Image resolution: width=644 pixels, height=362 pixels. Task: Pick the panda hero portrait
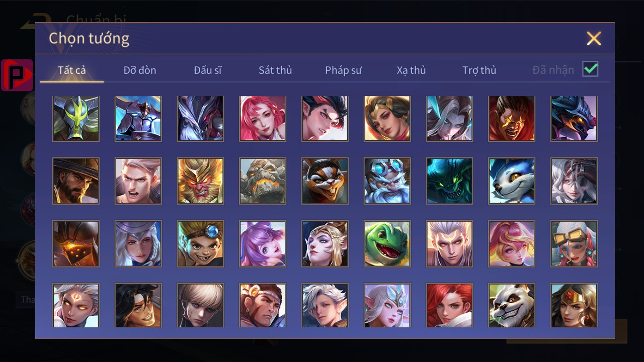pyautogui.click(x=512, y=305)
